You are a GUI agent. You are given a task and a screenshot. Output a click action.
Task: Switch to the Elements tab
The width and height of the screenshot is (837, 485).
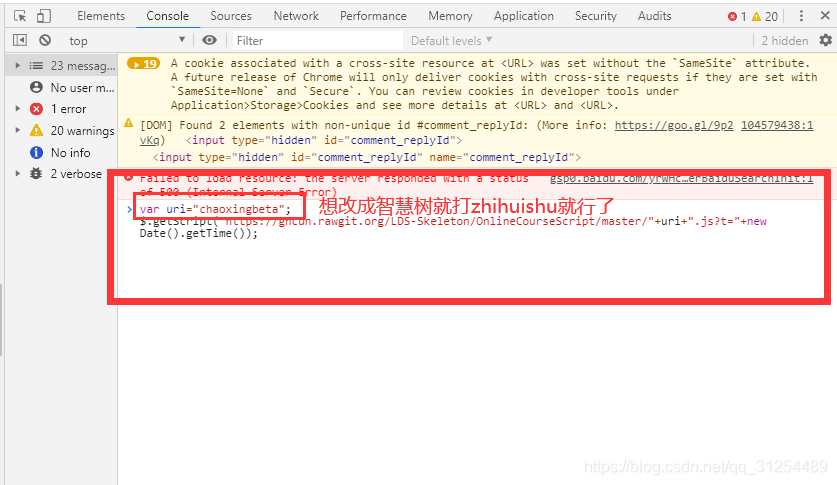101,16
